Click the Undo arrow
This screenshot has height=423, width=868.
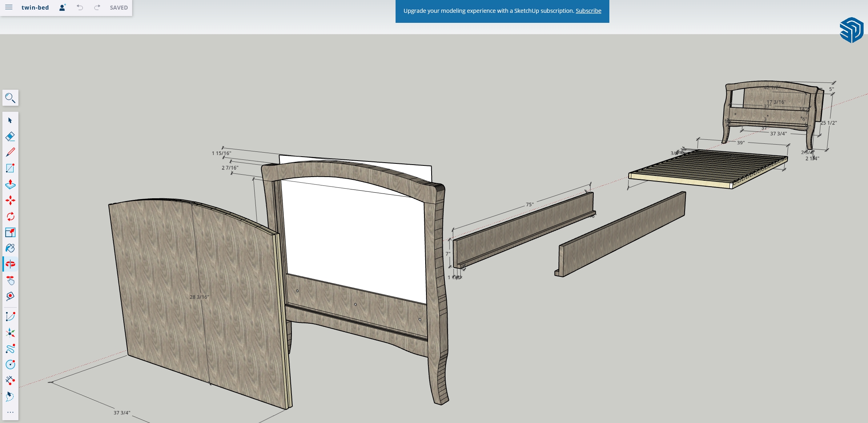click(80, 8)
